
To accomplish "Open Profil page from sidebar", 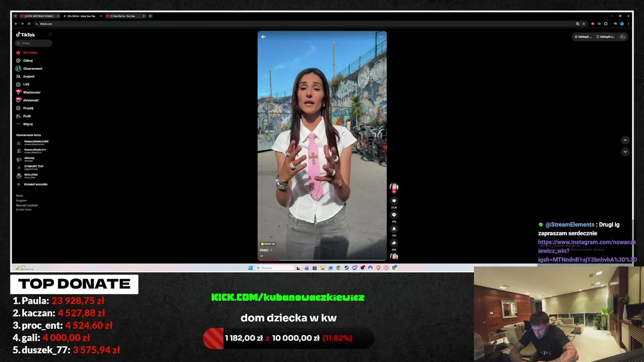I will point(23,116).
